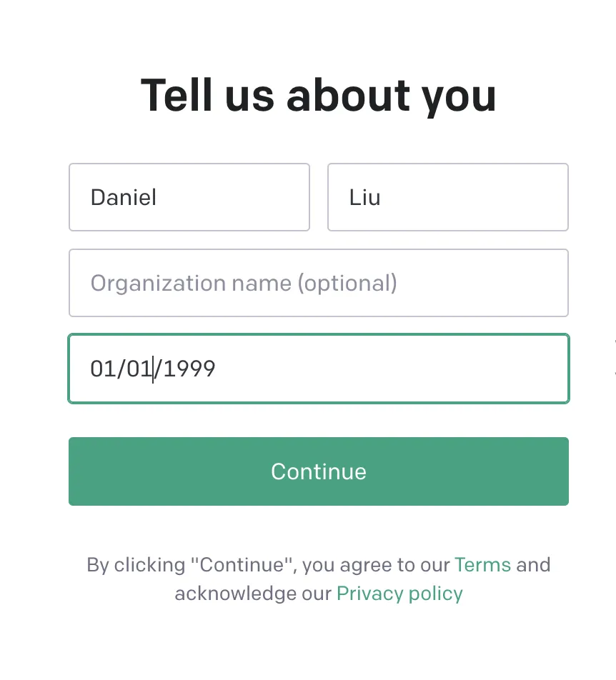Screen dimensions: 616x680
Task: Click directly on the surname text Liu
Action: pos(364,197)
